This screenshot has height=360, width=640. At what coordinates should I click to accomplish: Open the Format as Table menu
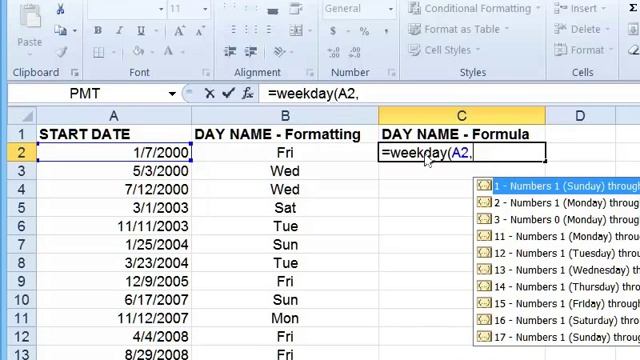[458, 29]
